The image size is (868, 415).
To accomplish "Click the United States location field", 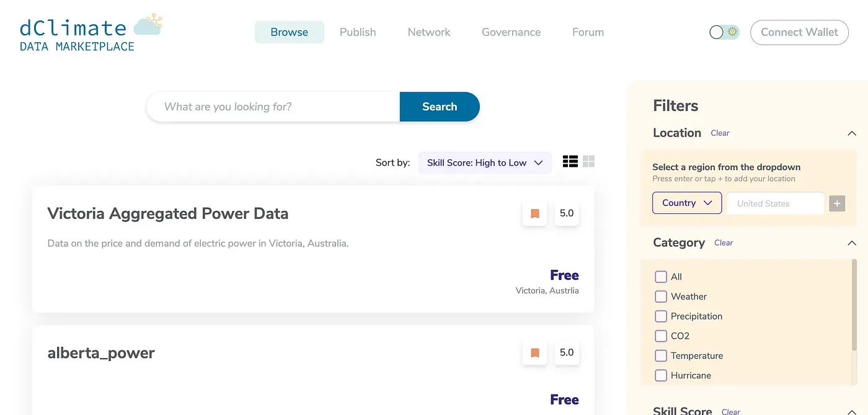I will [x=776, y=203].
